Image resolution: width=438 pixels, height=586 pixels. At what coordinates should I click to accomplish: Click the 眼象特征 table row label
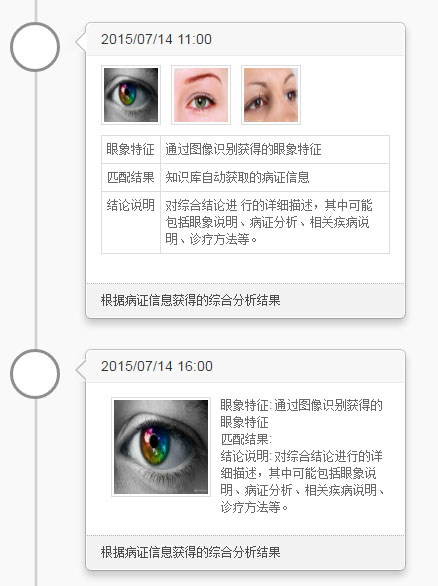tap(131, 149)
